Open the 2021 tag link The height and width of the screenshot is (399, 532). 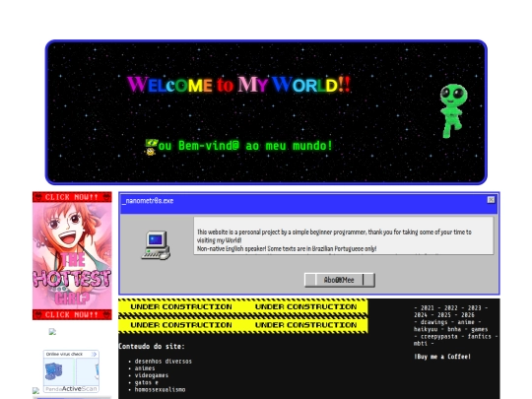[x=428, y=308]
